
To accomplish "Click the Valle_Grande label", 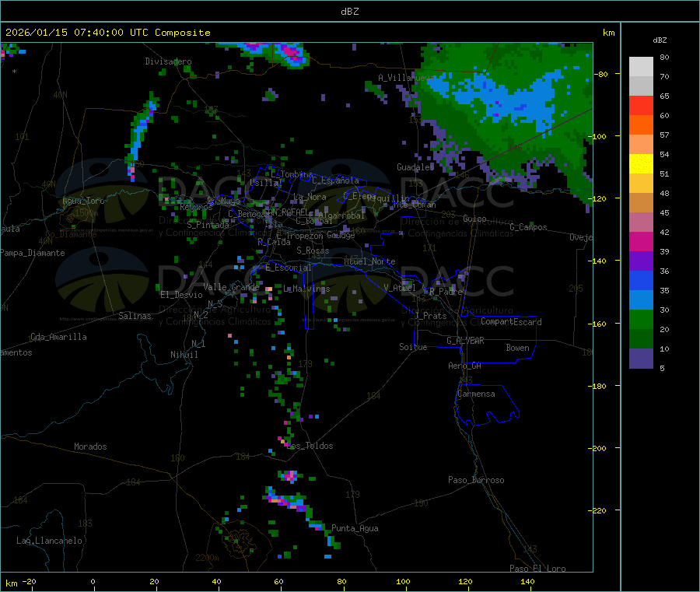I will pyautogui.click(x=231, y=287).
